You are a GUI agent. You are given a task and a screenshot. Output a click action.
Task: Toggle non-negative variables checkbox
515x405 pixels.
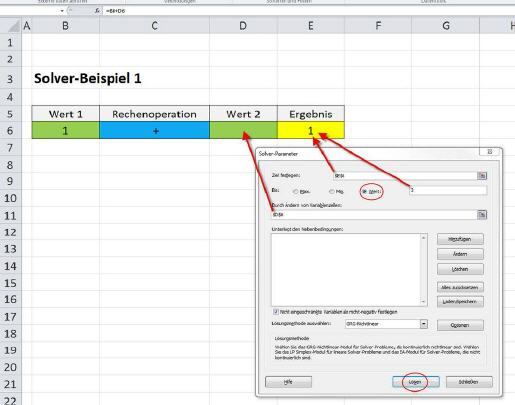(276, 312)
